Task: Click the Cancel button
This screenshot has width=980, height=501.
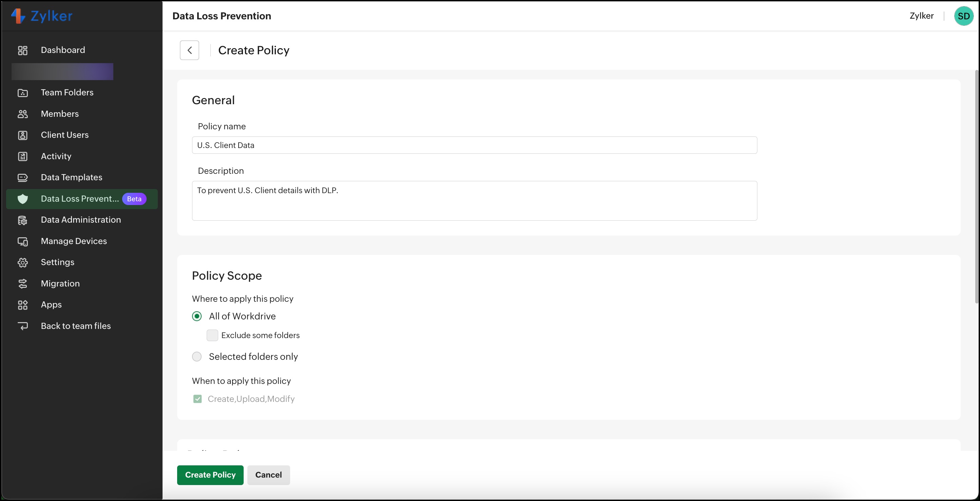Action: (x=268, y=475)
